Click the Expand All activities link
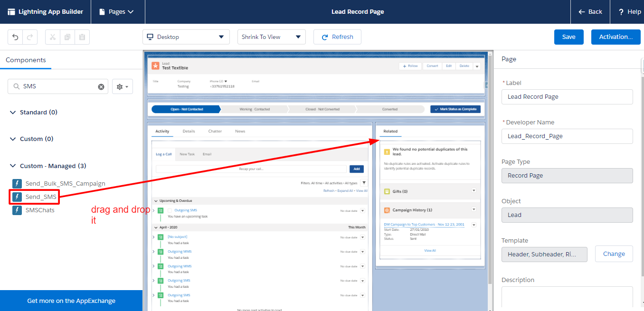This screenshot has width=644, height=311. click(346, 190)
